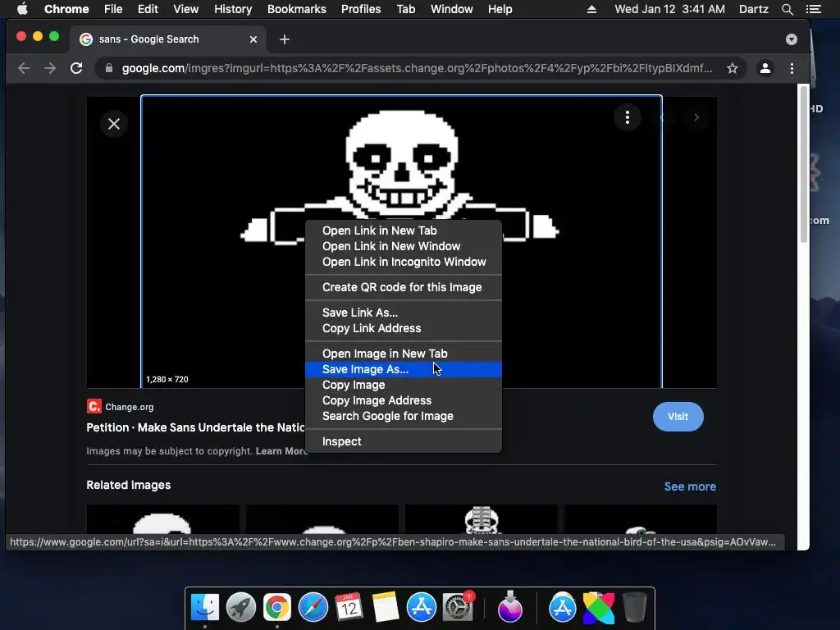Select Open Link in Incognito Window
Image resolution: width=840 pixels, height=630 pixels.
403,262
